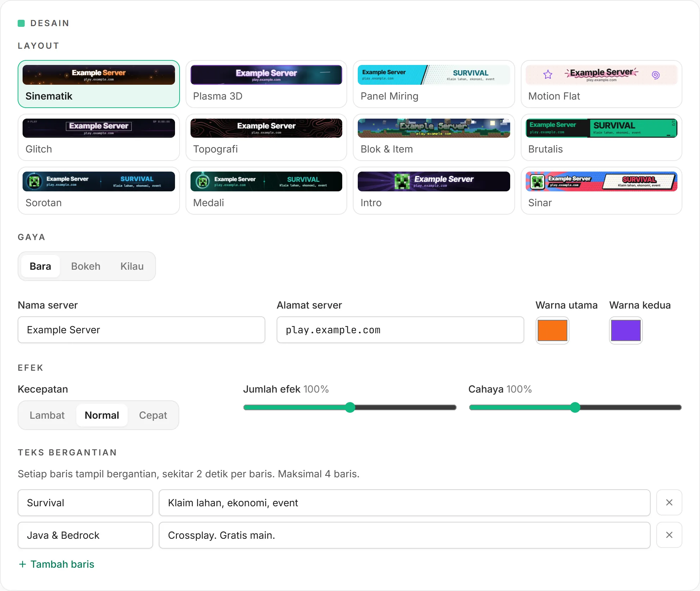Click the Tambah baris link
This screenshot has width=700, height=591.
56,564
